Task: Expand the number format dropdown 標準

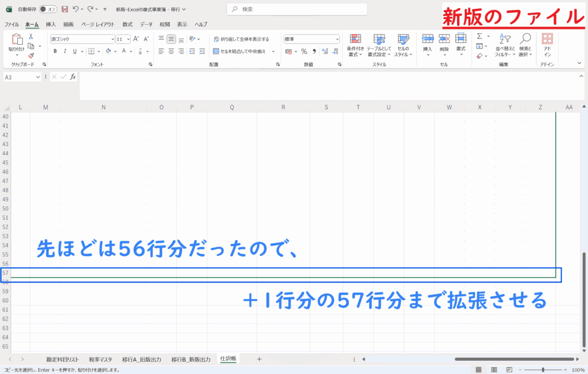Action: [337, 39]
